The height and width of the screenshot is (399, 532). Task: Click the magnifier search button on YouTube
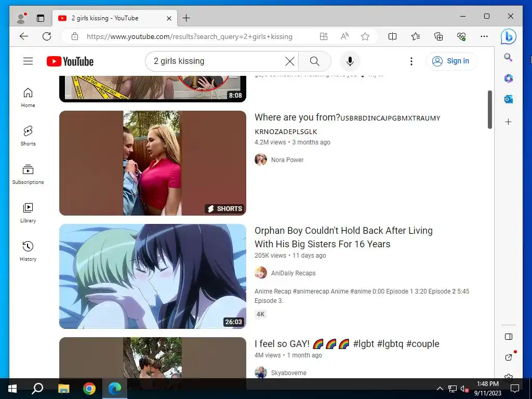pyautogui.click(x=314, y=61)
